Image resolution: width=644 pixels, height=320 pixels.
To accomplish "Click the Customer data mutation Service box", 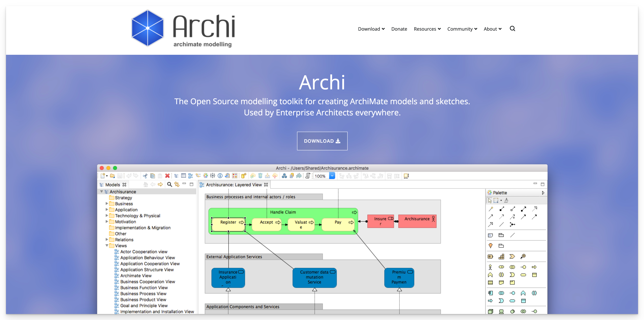I will (315, 278).
